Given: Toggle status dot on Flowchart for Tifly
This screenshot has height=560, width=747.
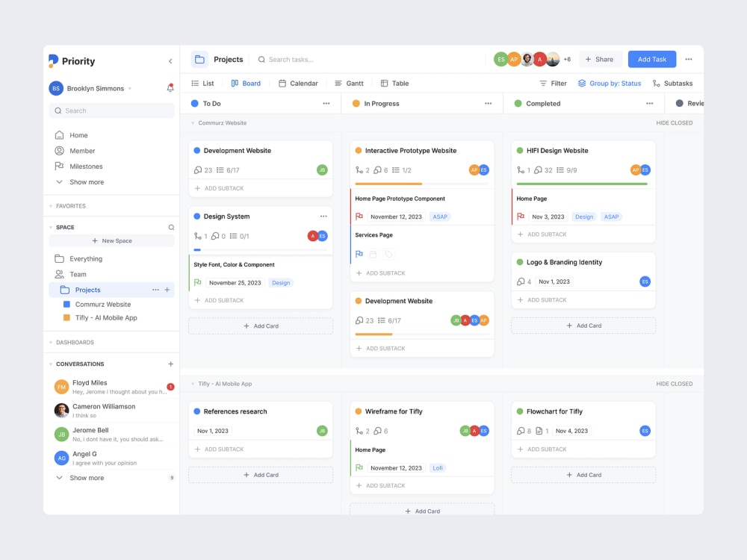Looking at the screenshot, I should coord(520,411).
